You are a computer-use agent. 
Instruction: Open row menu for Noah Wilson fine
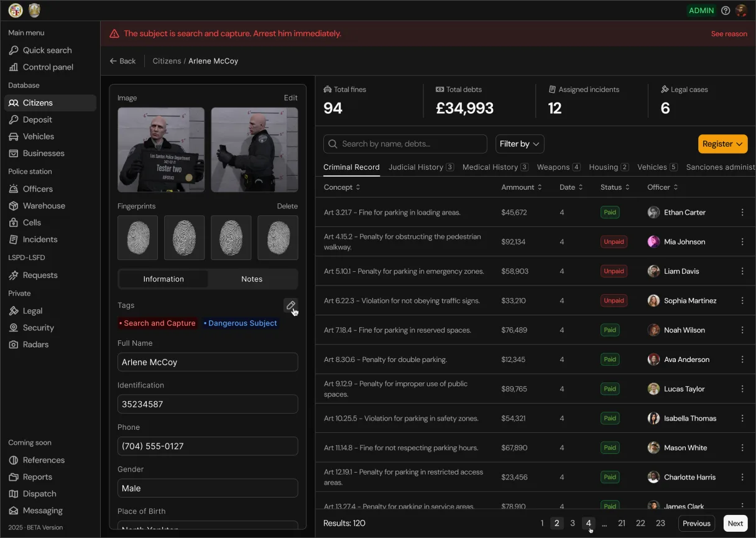click(742, 330)
